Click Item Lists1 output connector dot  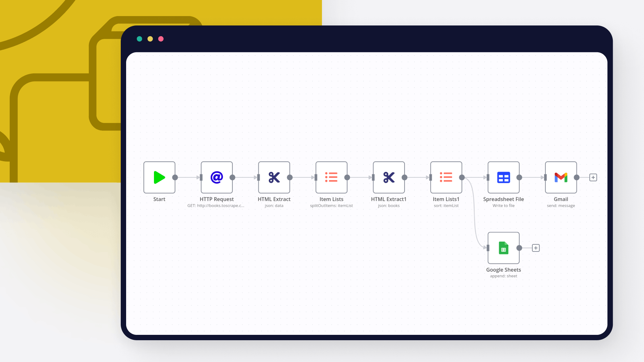[462, 177]
